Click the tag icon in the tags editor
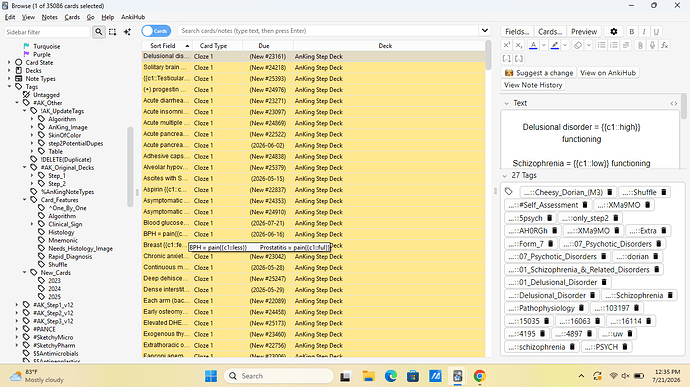The width and height of the screenshot is (690, 387). click(x=509, y=192)
